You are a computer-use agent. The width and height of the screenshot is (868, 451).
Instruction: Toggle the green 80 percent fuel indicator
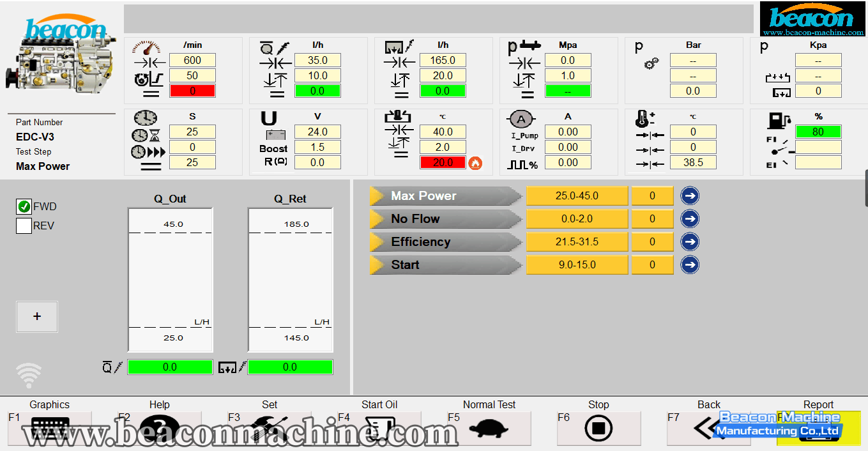(x=818, y=132)
